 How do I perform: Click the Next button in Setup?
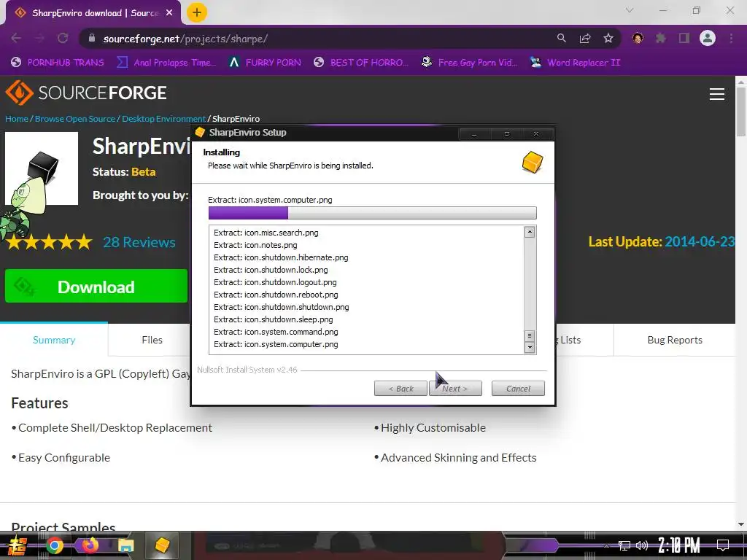click(455, 389)
